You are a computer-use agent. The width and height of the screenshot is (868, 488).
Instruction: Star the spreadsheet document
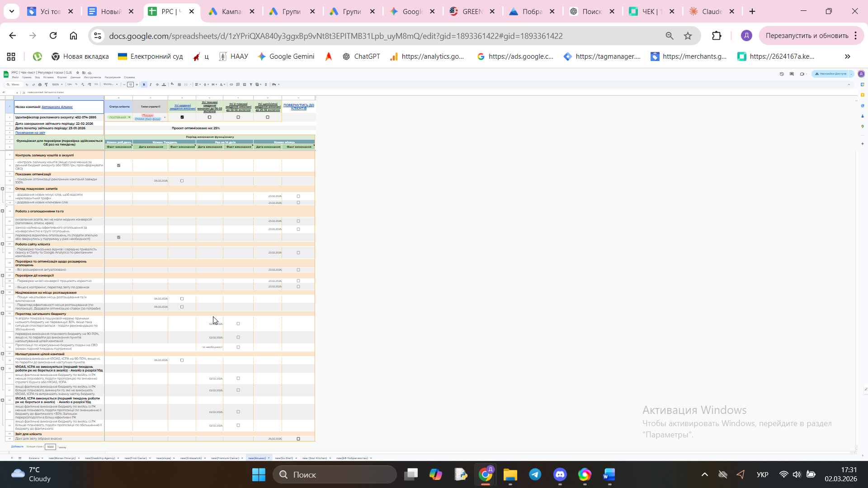(x=78, y=73)
